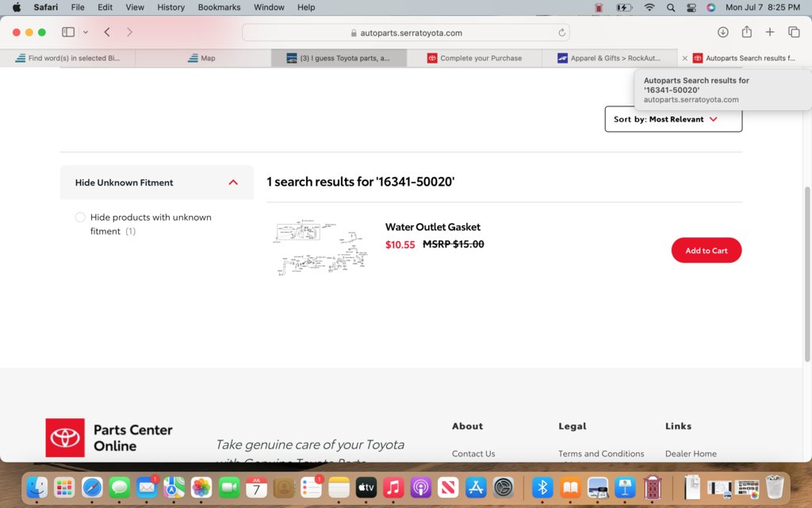Open Music from the Dock
Image resolution: width=812 pixels, height=508 pixels.
[393, 487]
